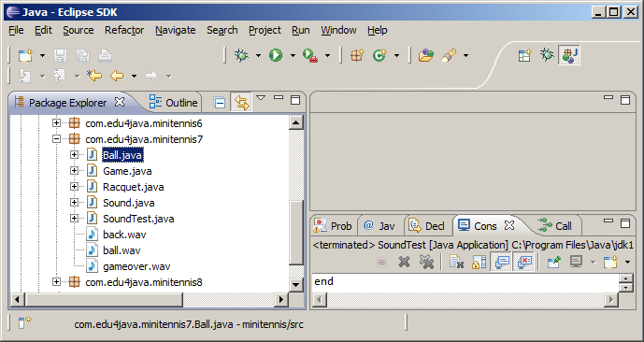Expand the Sound.java node
Viewport: 644px width, 342px height.
pos(74,203)
